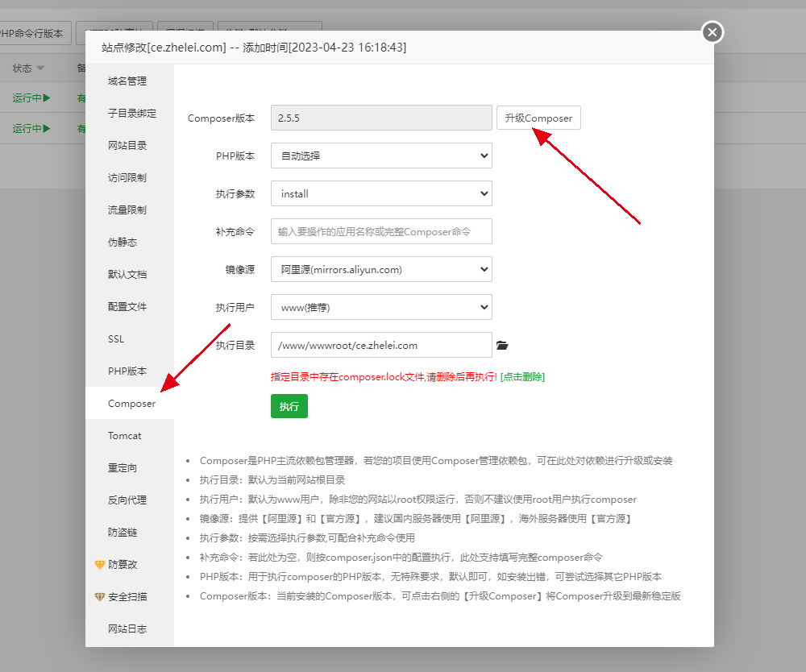Select the Composer sidebar tab
Image resolution: width=806 pixels, height=672 pixels.
130,404
